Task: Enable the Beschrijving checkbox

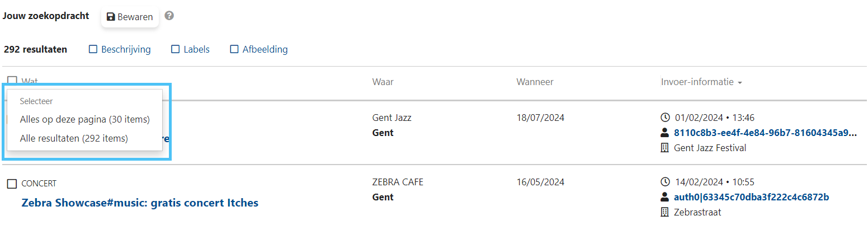Action: [93, 49]
